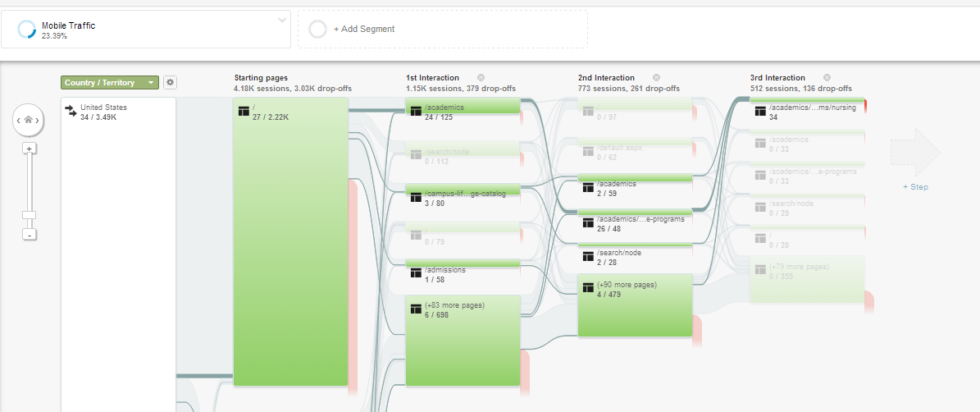Remove the 3rd Interaction column

tap(827, 78)
